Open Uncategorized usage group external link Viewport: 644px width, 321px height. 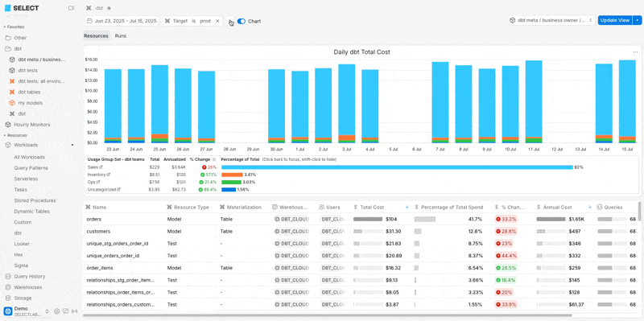click(x=118, y=190)
